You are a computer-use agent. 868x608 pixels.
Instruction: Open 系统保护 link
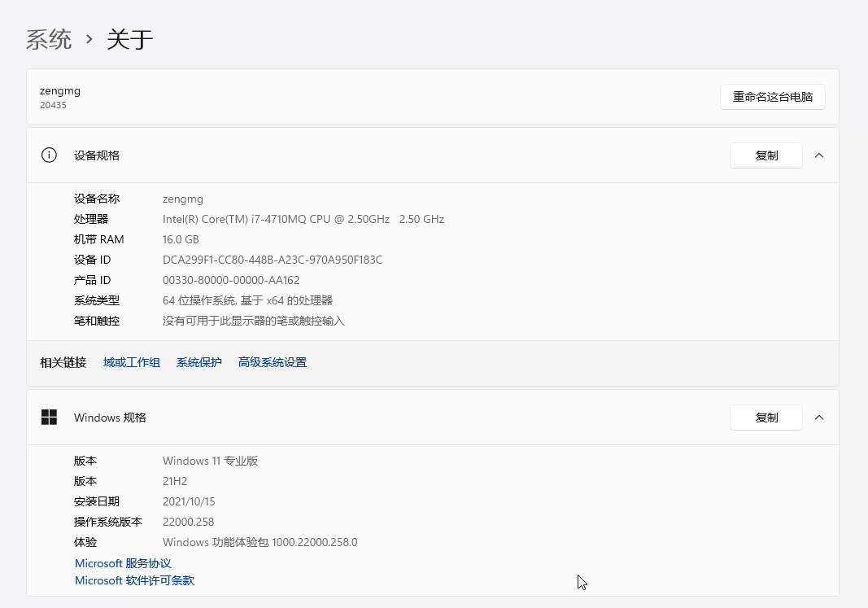point(198,363)
